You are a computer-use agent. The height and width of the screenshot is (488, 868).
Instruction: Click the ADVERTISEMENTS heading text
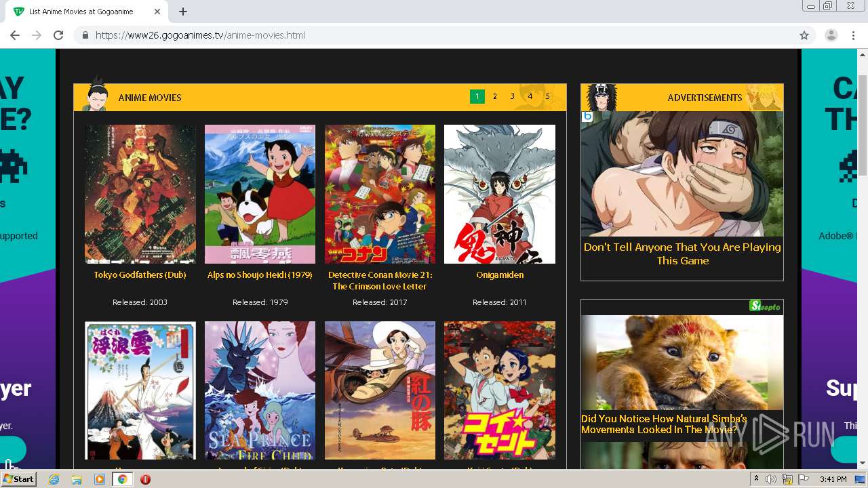pos(705,98)
